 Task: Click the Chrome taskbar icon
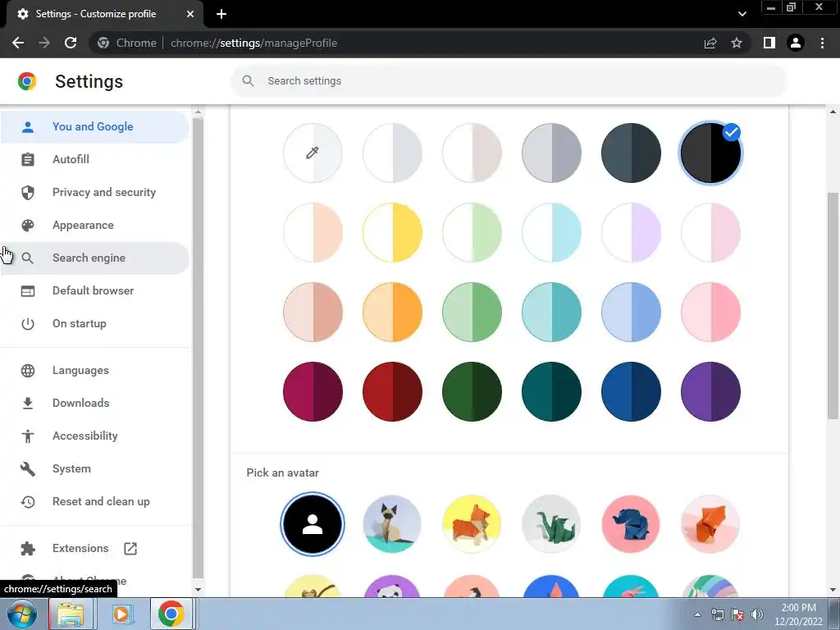click(171, 614)
